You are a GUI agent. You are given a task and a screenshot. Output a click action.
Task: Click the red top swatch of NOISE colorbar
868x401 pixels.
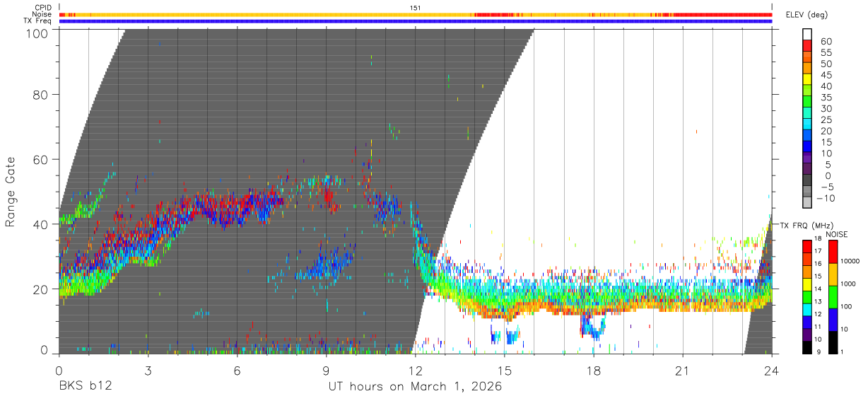833,251
